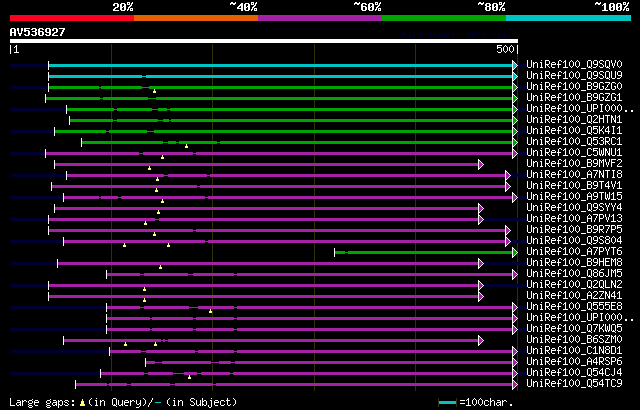The height and width of the screenshot is (410, 640).
Task: Click the cyan ~100% identity legend segment
Action: tap(569, 18)
